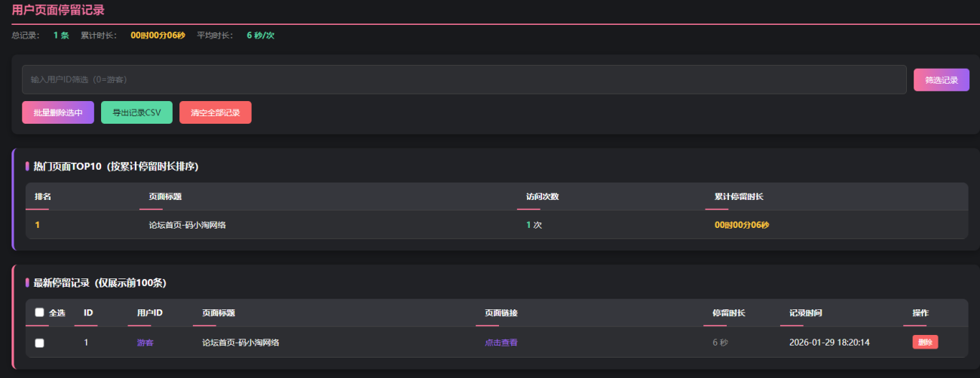Open the 点击查看 page link
980x378 pixels.
pyautogui.click(x=501, y=343)
